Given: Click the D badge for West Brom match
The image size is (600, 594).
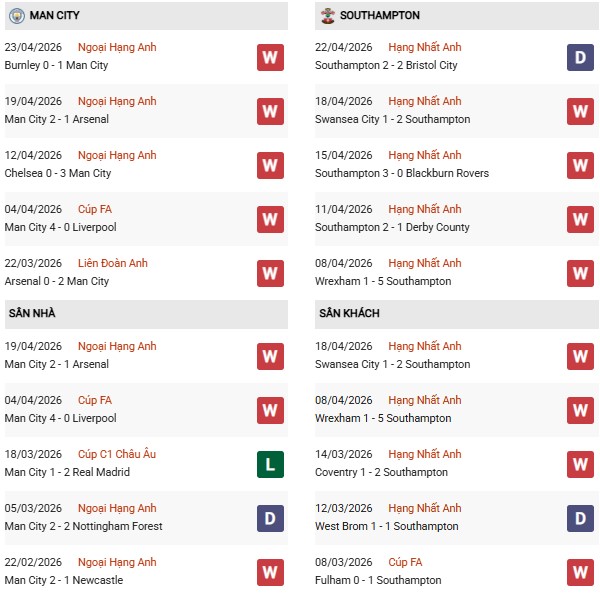Looking at the screenshot, I should tap(580, 518).
